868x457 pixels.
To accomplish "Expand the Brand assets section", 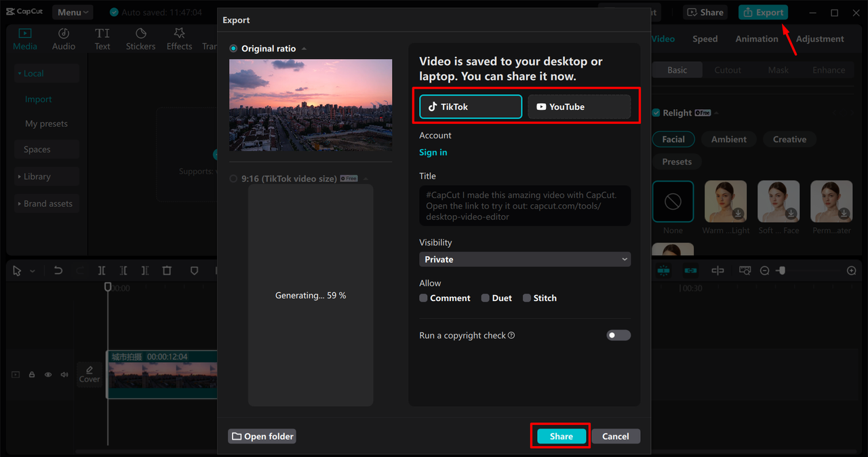I will (20, 203).
